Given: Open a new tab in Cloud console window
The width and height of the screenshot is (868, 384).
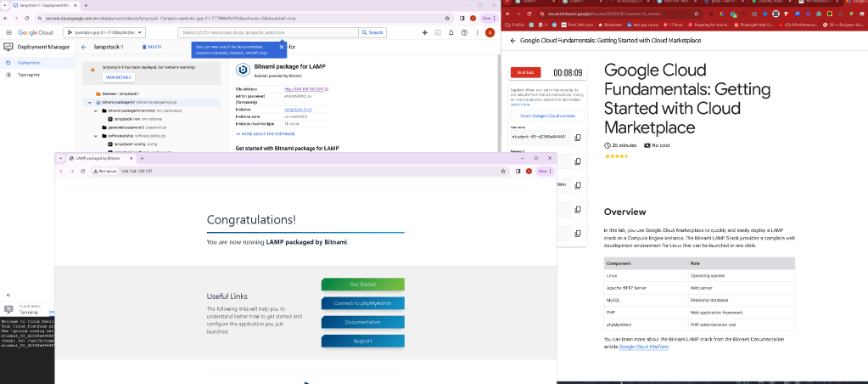Looking at the screenshot, I should click(86, 6).
